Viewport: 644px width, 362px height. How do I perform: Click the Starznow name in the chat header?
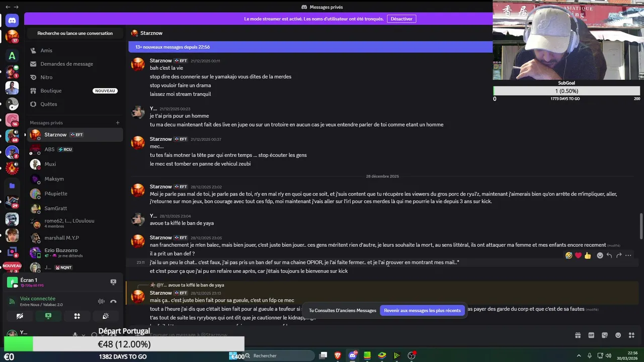(151, 33)
